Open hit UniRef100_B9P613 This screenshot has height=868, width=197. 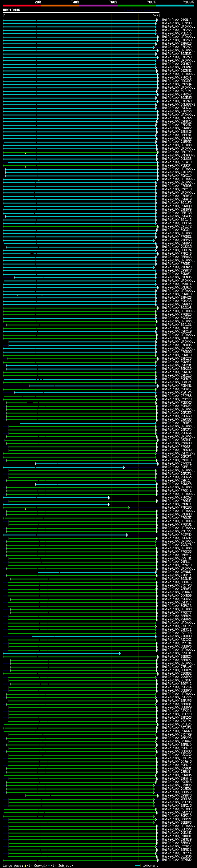coord(176,43)
